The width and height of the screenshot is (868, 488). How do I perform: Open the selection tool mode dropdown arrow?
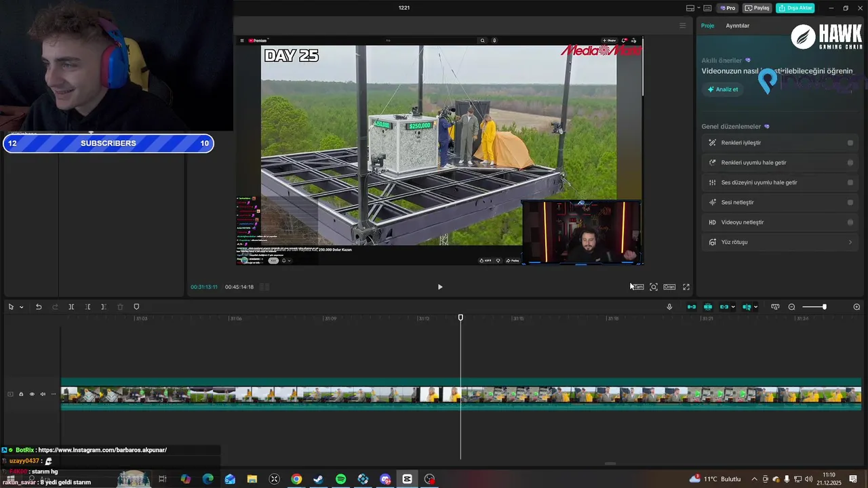point(21,307)
